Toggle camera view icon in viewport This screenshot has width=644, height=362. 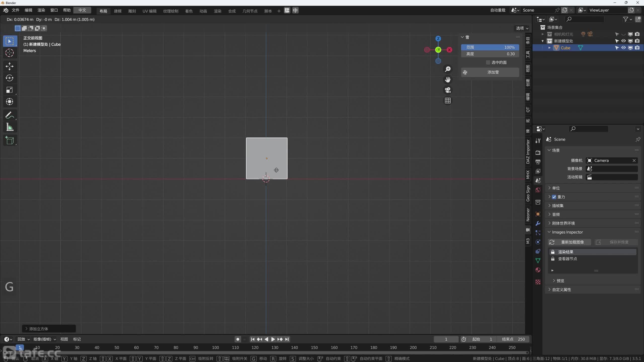pos(448,90)
